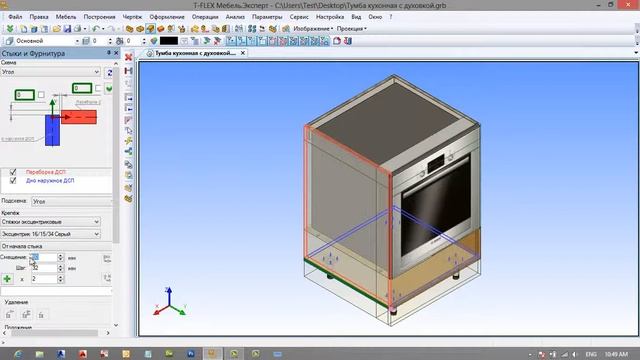Screen dimensions: 640x360
Task: Click the highlighted joints and hardware tool icon
Action: [x=150, y=29]
